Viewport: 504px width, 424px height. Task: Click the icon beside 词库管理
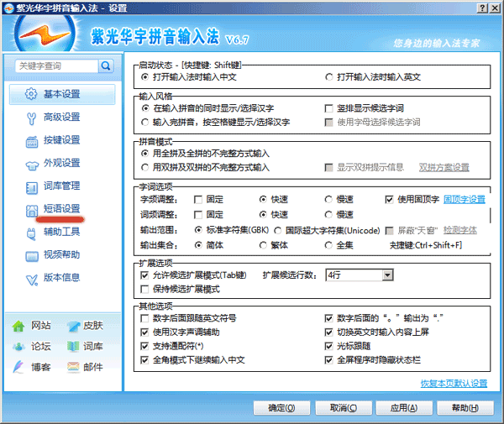coord(32,188)
